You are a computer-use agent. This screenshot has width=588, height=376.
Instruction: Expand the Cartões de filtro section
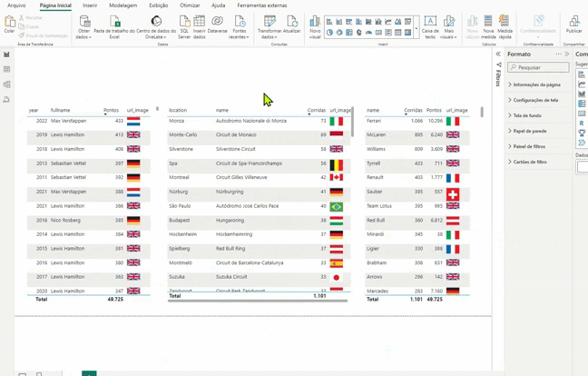coord(530,162)
